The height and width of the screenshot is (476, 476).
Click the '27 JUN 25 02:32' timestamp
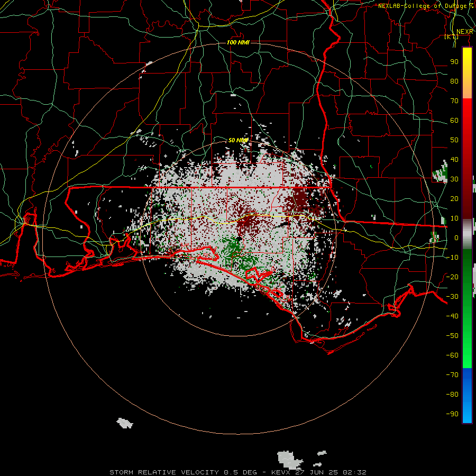[331, 472]
